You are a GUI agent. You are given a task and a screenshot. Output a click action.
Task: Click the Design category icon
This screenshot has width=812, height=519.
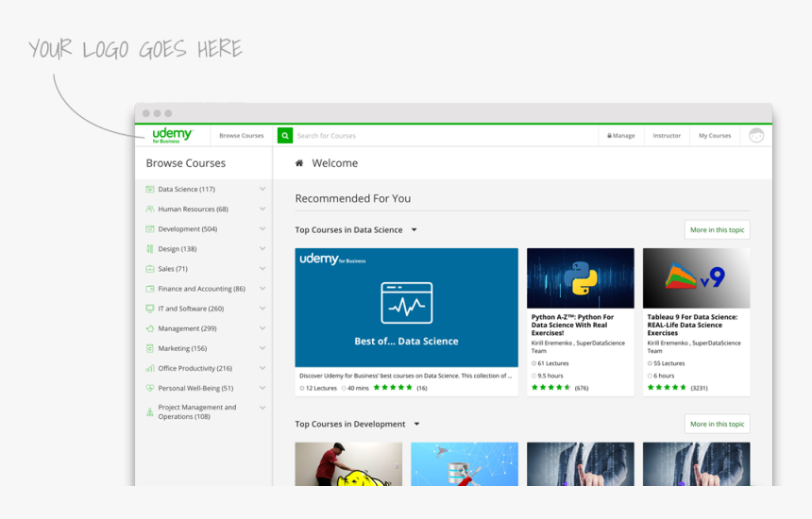150,249
